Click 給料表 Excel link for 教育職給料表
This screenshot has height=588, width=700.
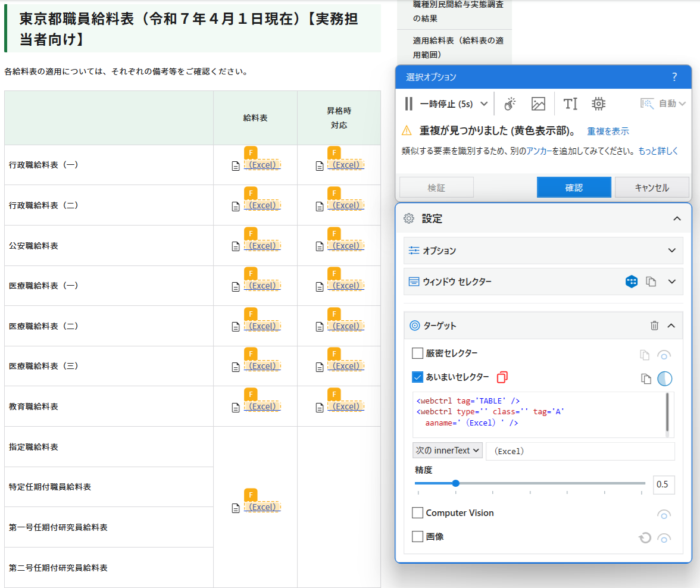tap(262, 406)
